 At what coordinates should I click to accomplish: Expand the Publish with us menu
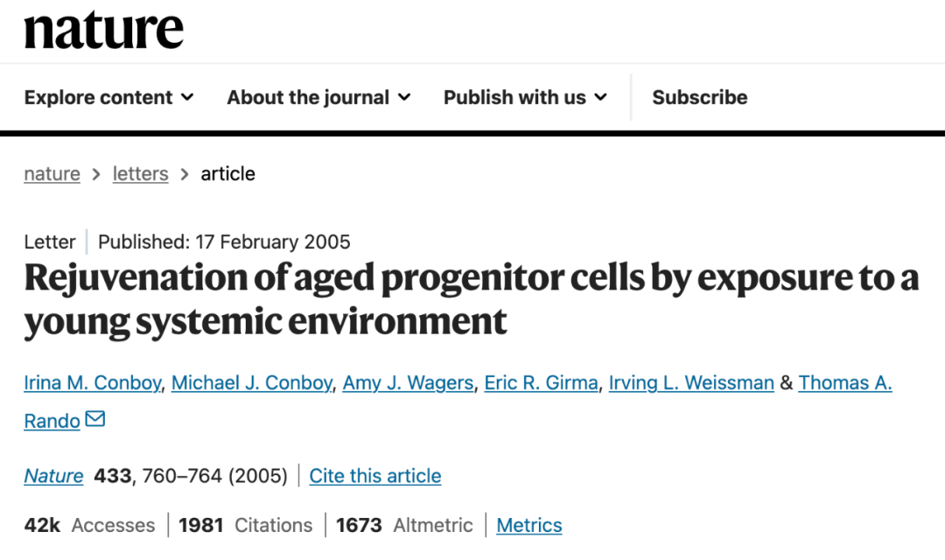pos(526,97)
